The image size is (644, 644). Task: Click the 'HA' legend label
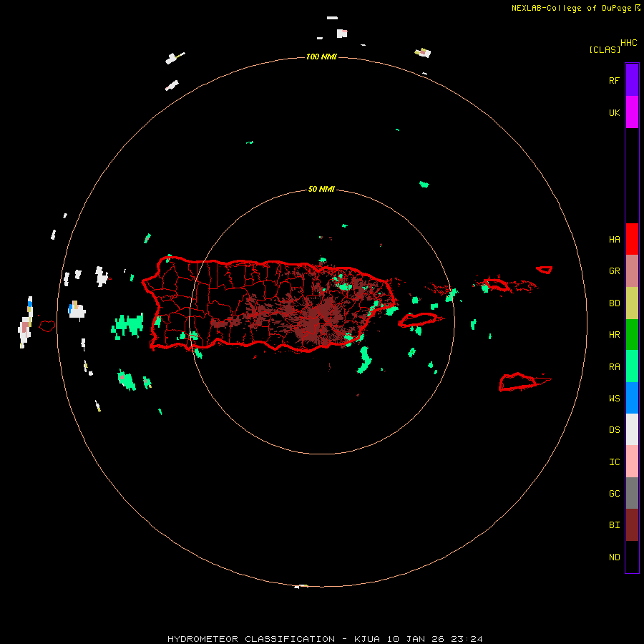click(x=614, y=240)
